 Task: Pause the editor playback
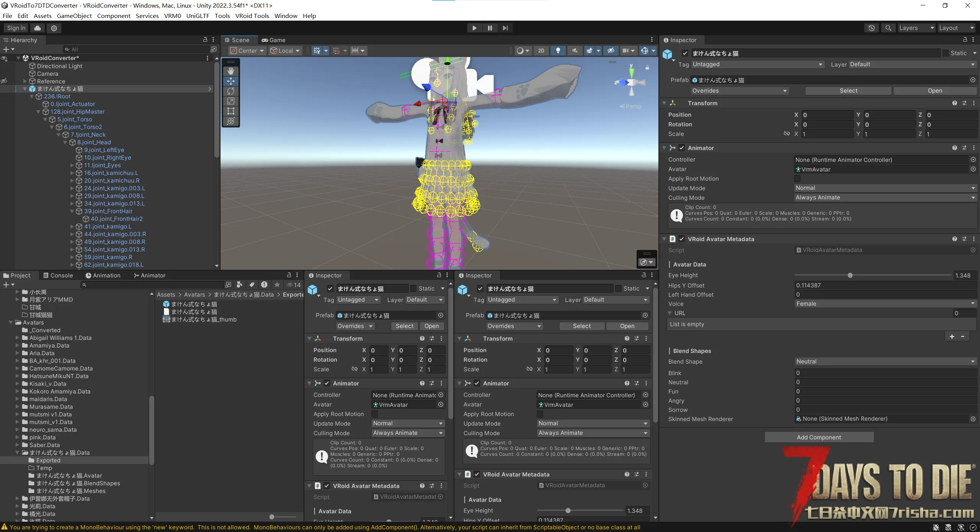(490, 28)
